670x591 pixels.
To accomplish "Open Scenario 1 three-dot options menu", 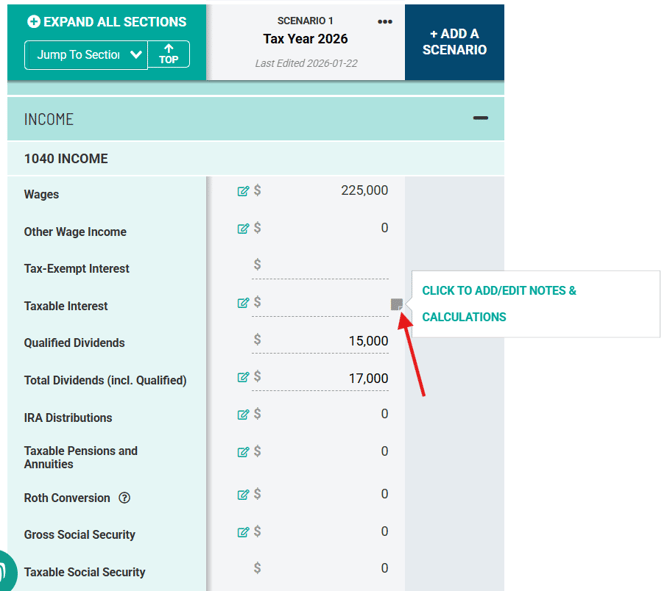I will pos(385,22).
